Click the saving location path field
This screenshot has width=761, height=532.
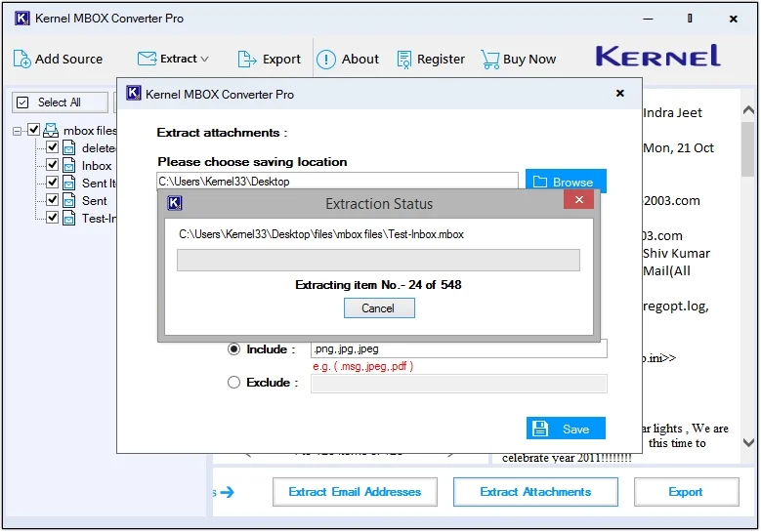337,181
